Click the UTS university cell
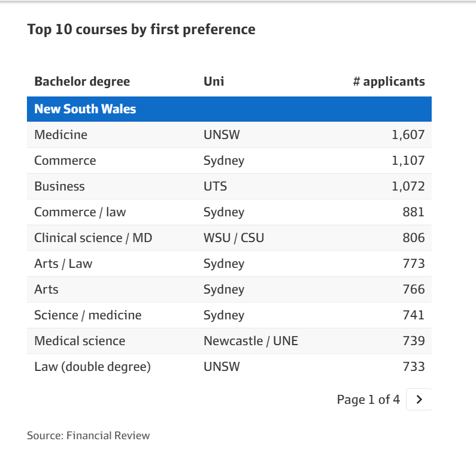 (x=215, y=186)
